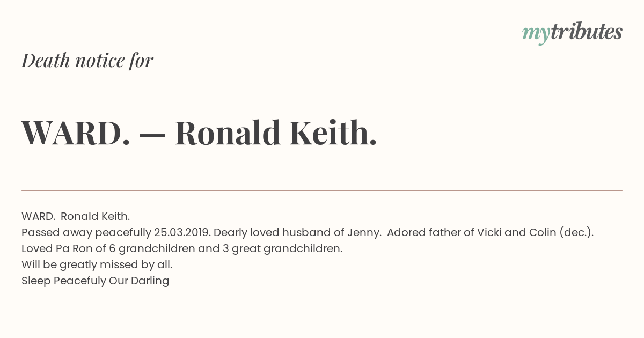Click the word 'WARD.' in large title
This screenshot has height=338, width=644.
pos(76,133)
